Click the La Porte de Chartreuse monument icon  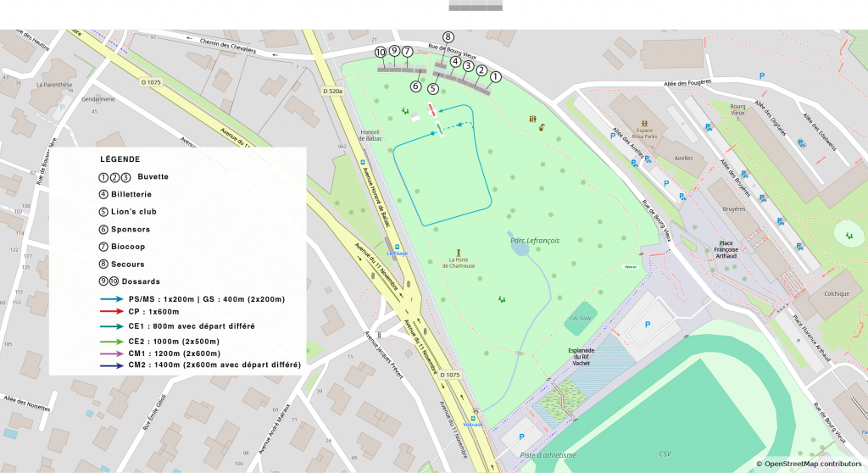pos(459,253)
